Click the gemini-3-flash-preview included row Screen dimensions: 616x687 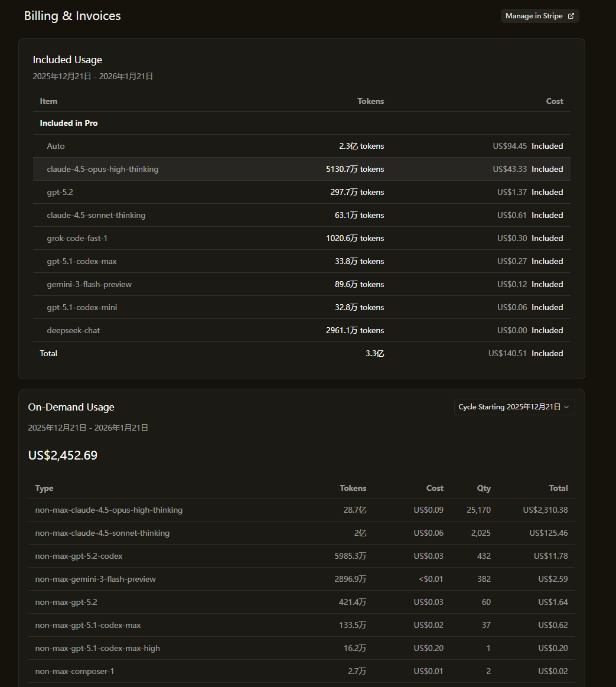[89, 284]
